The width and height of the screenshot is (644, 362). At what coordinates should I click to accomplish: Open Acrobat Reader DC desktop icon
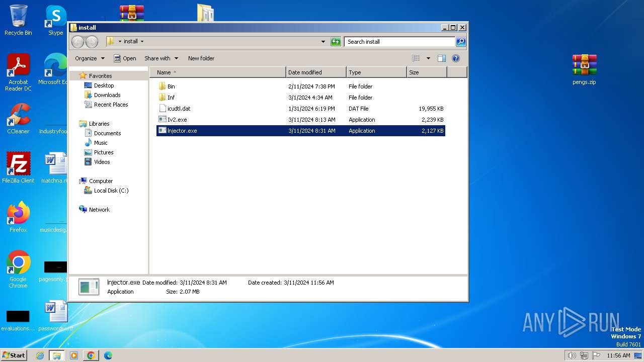tap(18, 72)
